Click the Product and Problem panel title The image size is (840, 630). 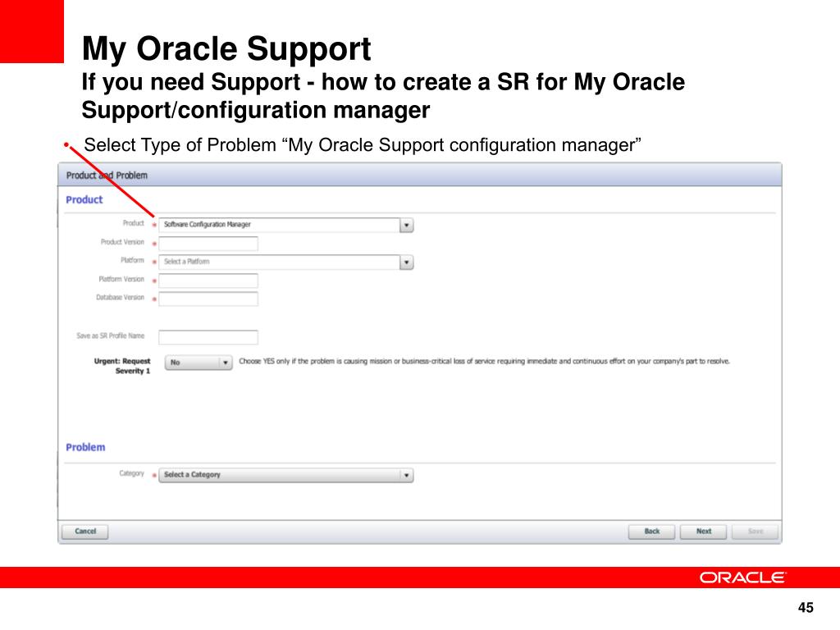tap(107, 176)
